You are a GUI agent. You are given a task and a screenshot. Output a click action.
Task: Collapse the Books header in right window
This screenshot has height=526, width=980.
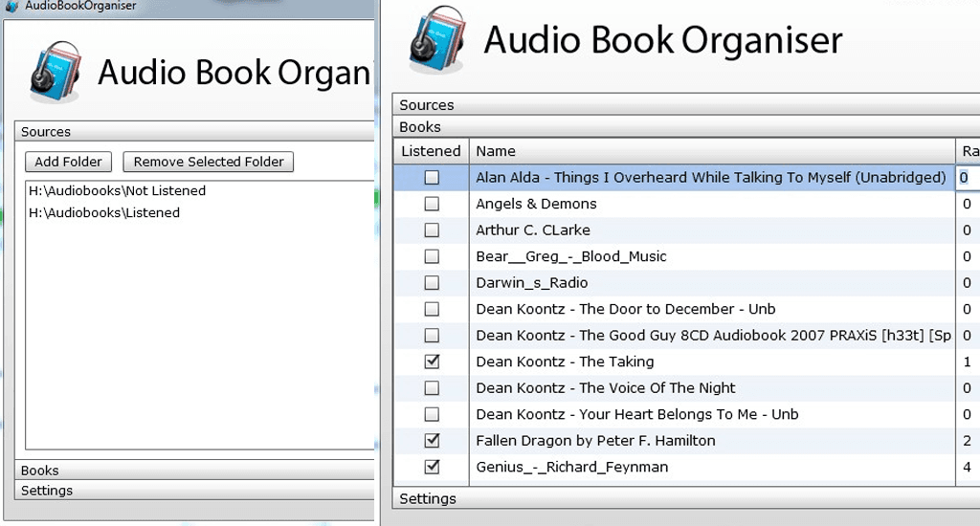[x=420, y=127]
